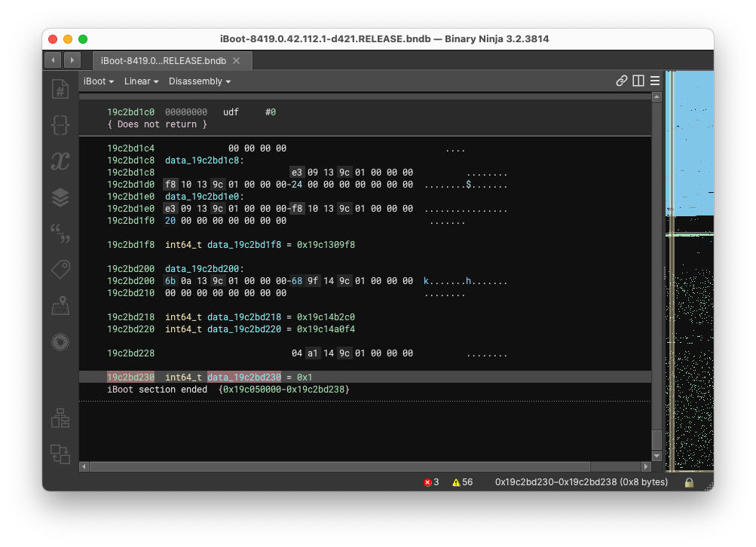
Task: Click the horizontal scrollbar left arrow
Action: click(x=84, y=466)
